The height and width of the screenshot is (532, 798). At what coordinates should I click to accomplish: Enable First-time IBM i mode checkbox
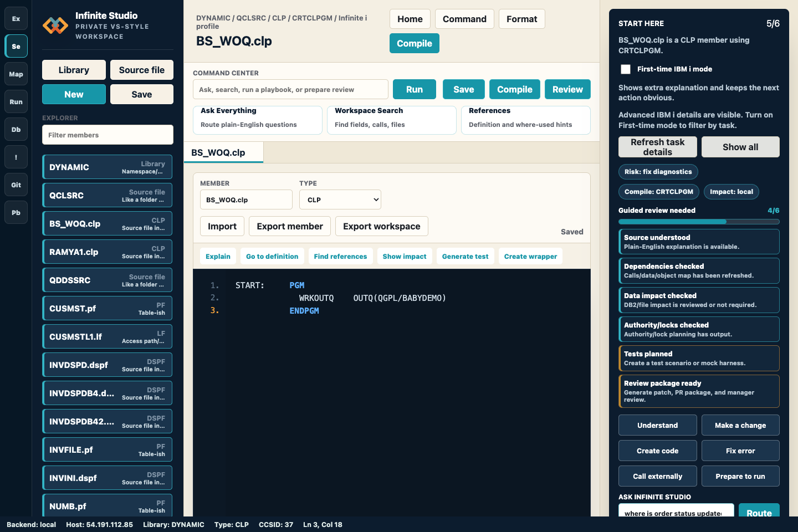tap(626, 69)
